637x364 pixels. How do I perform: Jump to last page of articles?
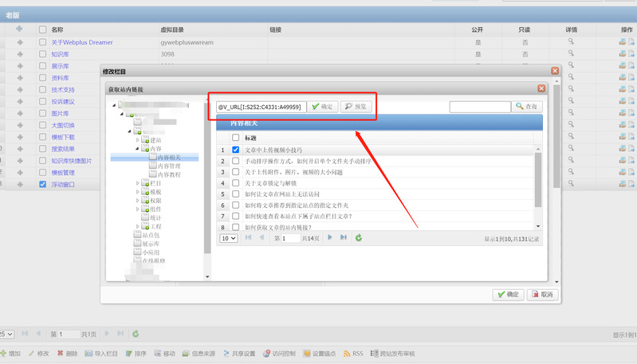(x=344, y=238)
